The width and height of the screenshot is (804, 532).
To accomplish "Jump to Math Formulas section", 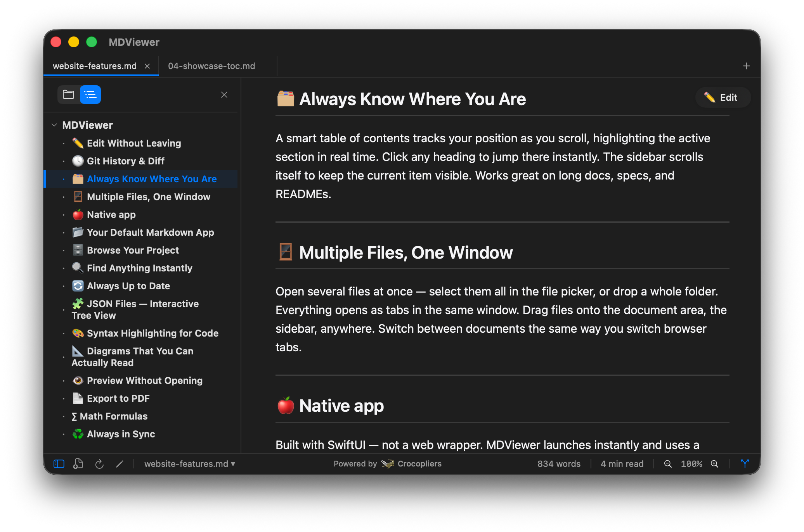I will (141, 416).
